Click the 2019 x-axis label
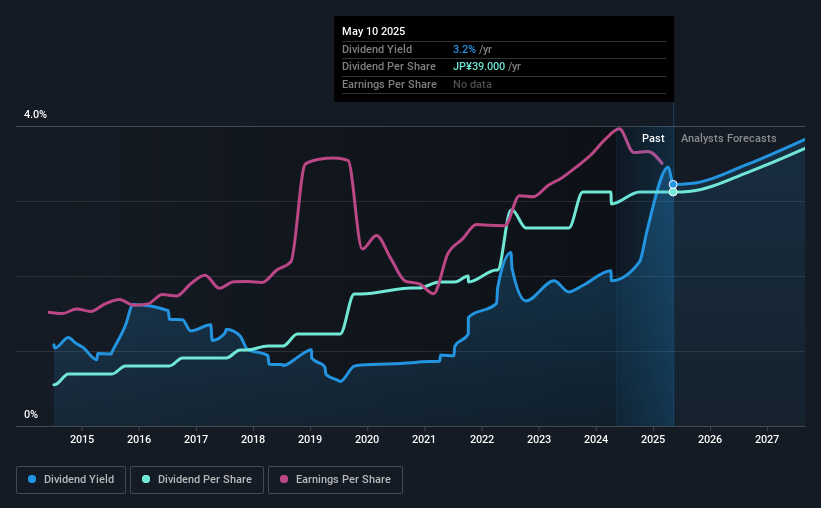 pyautogui.click(x=310, y=439)
